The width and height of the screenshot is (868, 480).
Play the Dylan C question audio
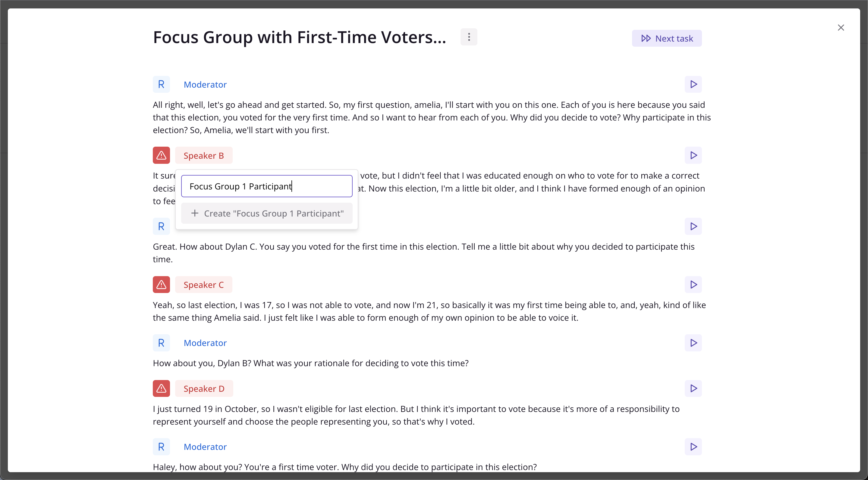(693, 226)
